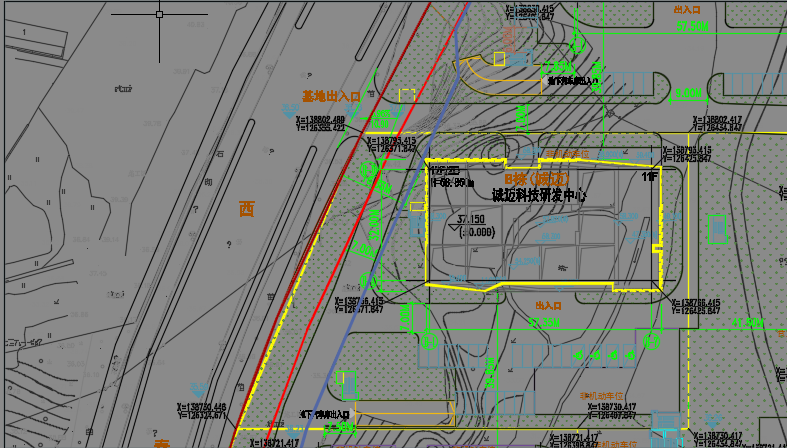787x448 pixels.
Task: Select the black underground garage entrance label at bottom
Action: click(x=324, y=415)
